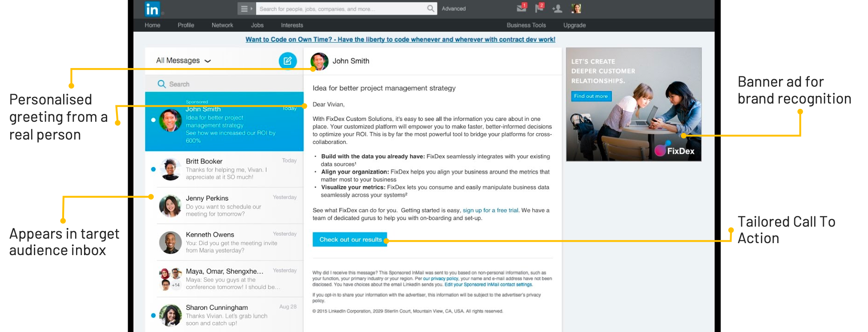
Task: Click the Upgrade menu item
Action: pyautogui.click(x=575, y=25)
